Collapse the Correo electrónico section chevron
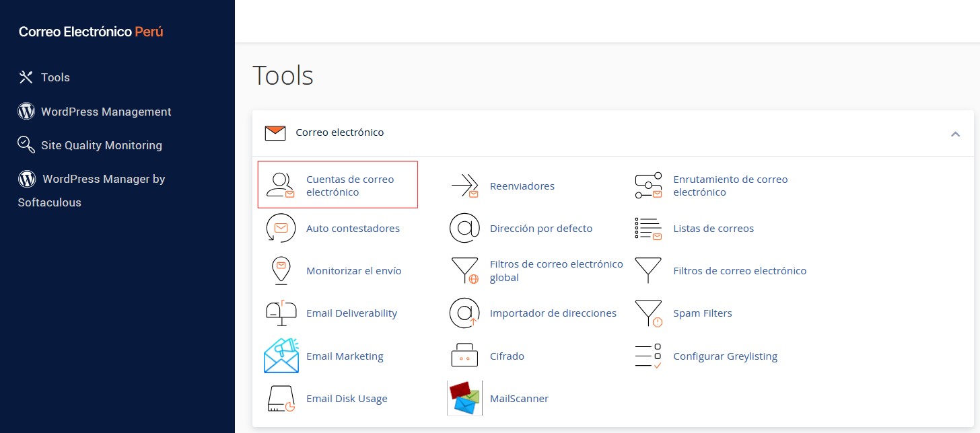Viewport: 980px width, 433px height. tap(955, 134)
